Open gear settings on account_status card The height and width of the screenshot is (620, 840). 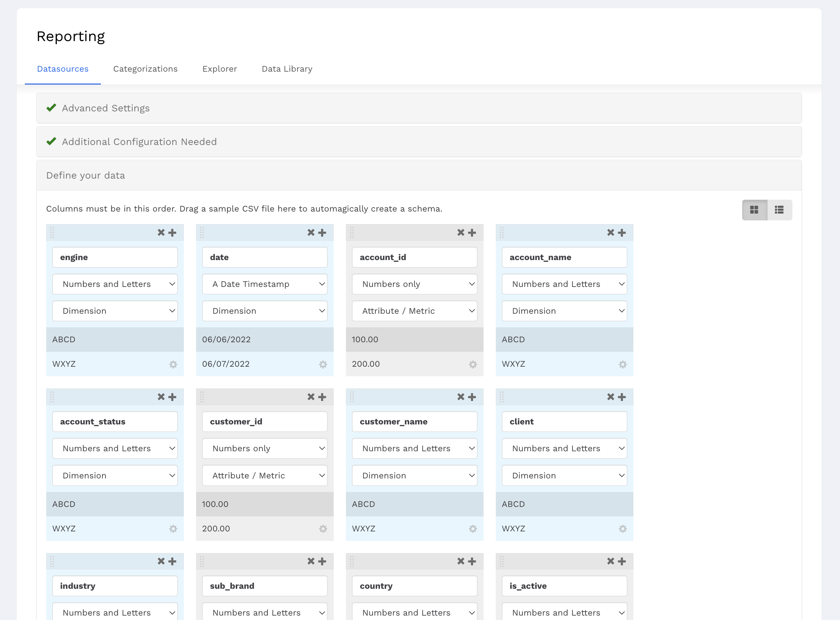[173, 529]
